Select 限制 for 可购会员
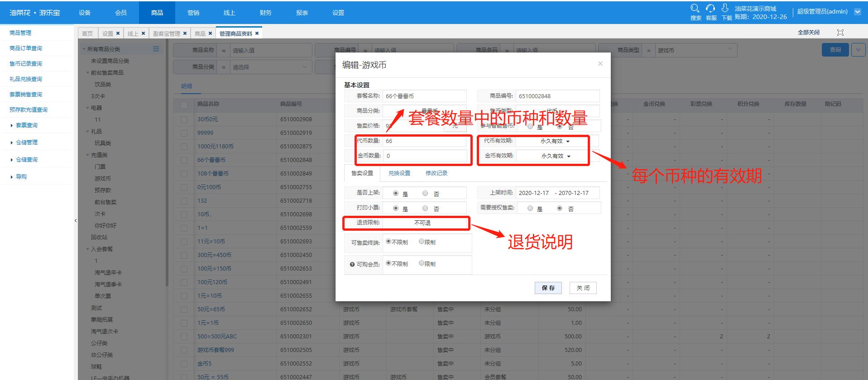Viewport: 868px width, 380px height. point(422,263)
